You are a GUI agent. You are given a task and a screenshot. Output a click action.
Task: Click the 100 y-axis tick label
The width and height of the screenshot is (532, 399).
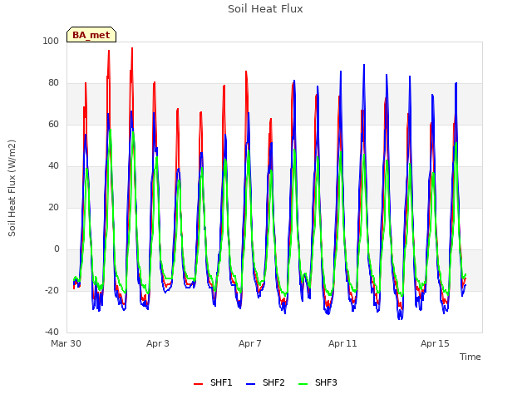[51, 42]
